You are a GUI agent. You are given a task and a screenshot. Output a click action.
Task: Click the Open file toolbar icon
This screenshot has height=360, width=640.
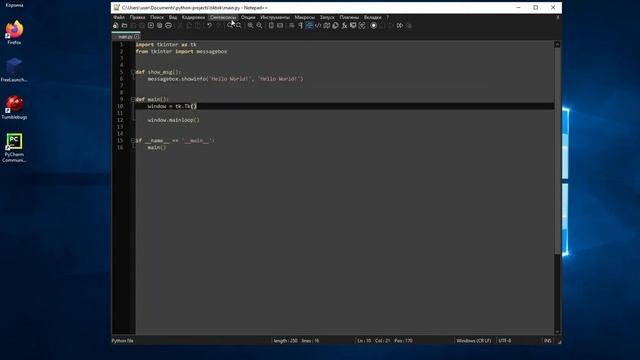(x=124, y=25)
